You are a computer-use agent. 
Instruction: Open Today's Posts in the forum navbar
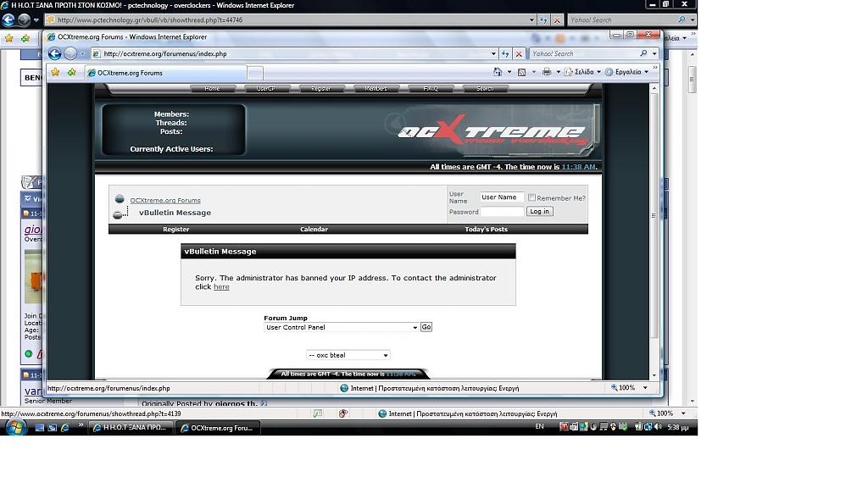486,229
